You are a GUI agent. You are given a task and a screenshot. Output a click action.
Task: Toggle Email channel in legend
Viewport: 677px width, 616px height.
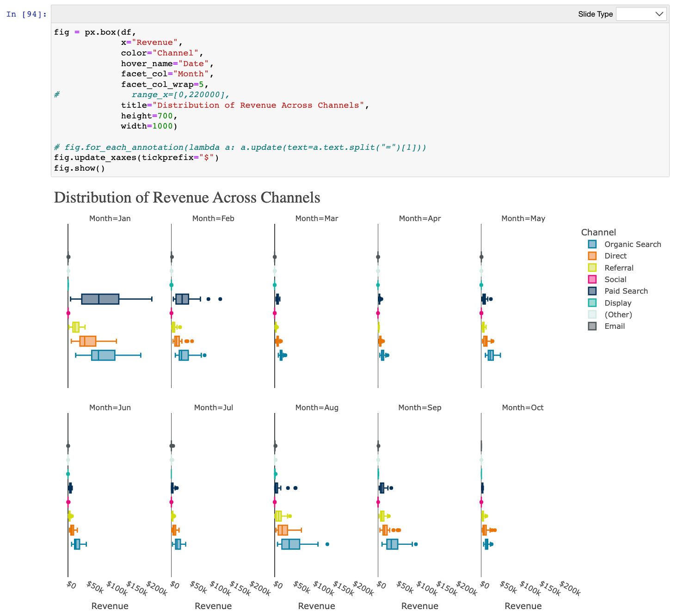coord(614,326)
